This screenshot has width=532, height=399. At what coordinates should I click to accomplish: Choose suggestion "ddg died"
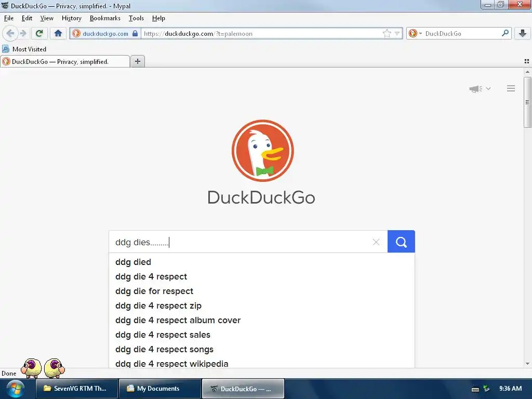coord(262,262)
